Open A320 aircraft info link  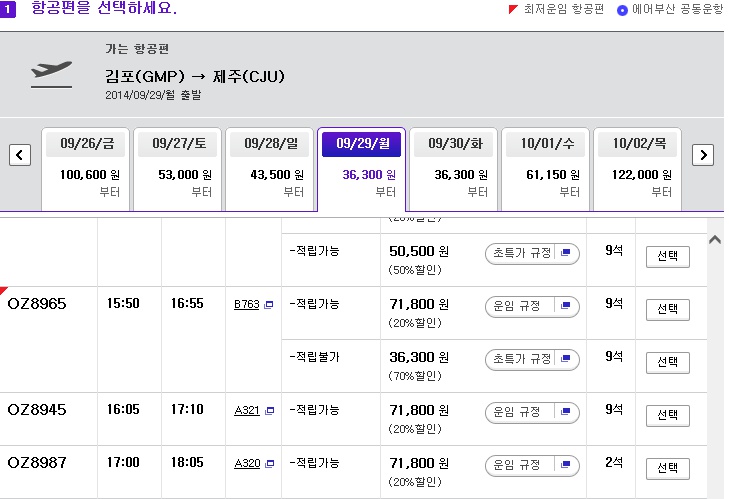pyautogui.click(x=247, y=463)
